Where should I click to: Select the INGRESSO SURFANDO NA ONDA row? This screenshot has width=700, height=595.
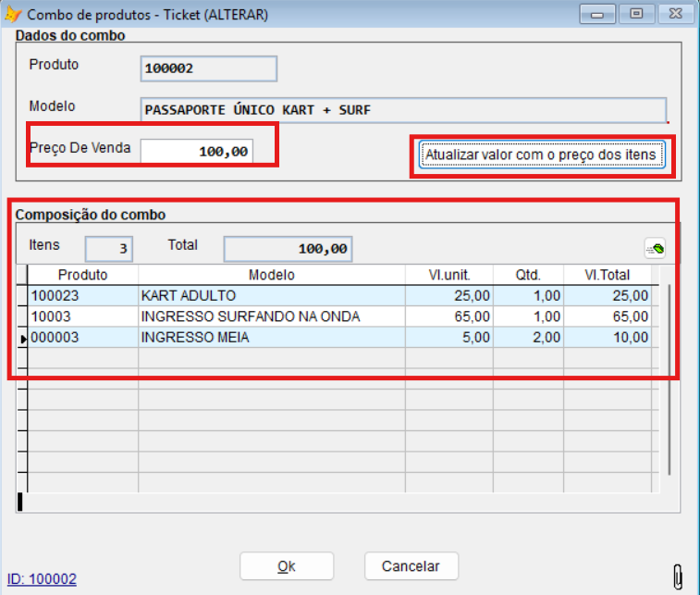coord(271,316)
